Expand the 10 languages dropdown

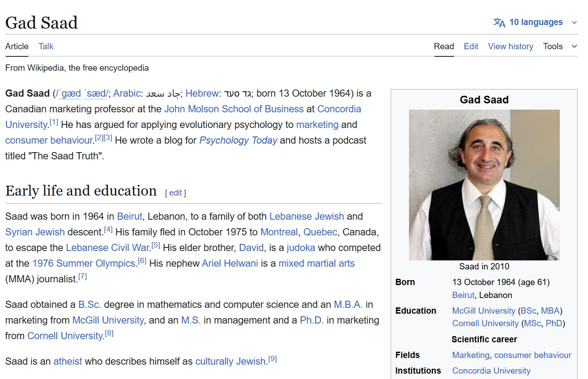[536, 22]
